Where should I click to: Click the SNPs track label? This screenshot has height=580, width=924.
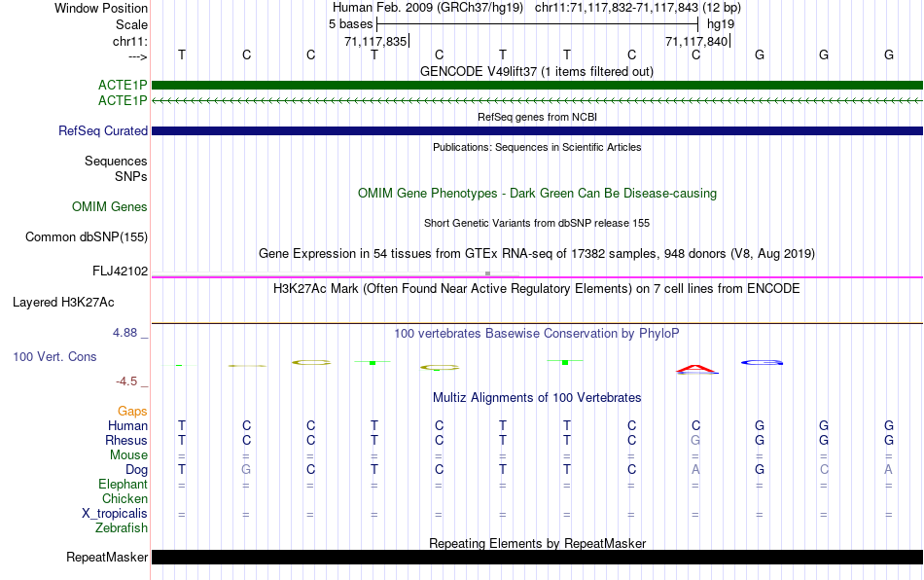(131, 176)
